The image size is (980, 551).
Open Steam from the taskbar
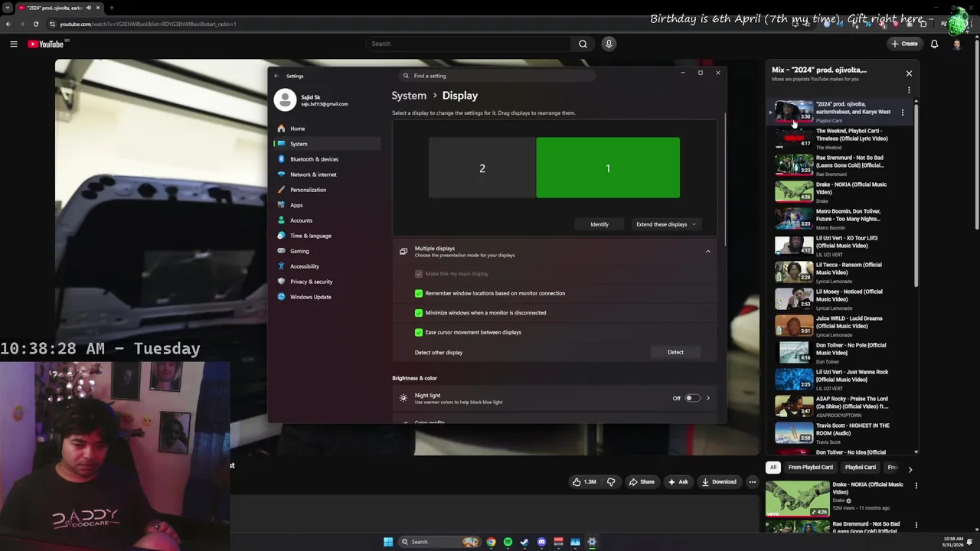524,542
